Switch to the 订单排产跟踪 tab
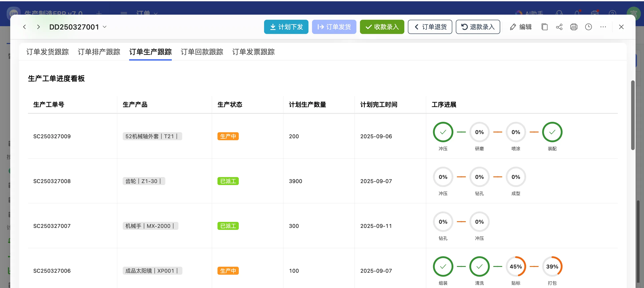The height and width of the screenshot is (288, 644). 99,52
